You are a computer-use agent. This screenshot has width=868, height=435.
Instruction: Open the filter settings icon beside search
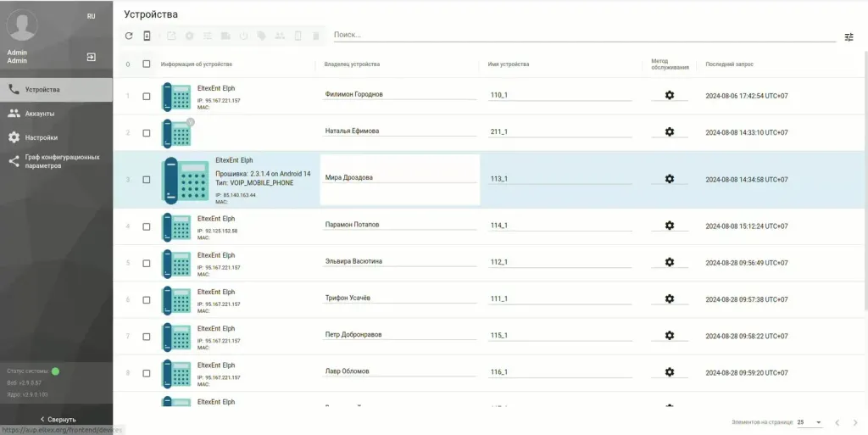tap(849, 37)
